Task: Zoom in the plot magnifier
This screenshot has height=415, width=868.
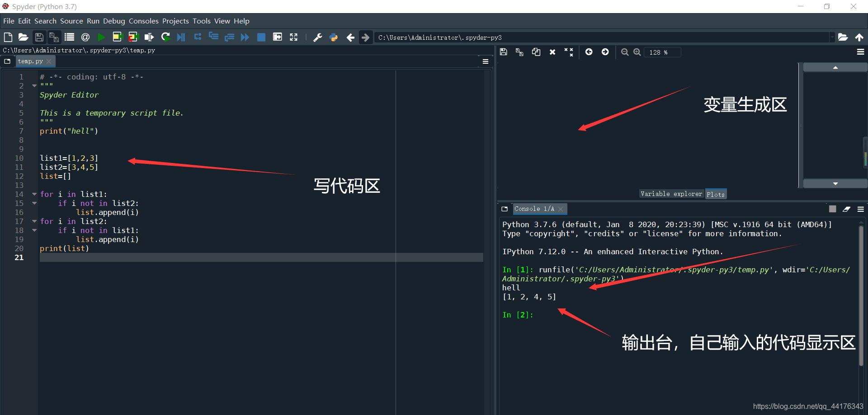Action: [x=637, y=52]
